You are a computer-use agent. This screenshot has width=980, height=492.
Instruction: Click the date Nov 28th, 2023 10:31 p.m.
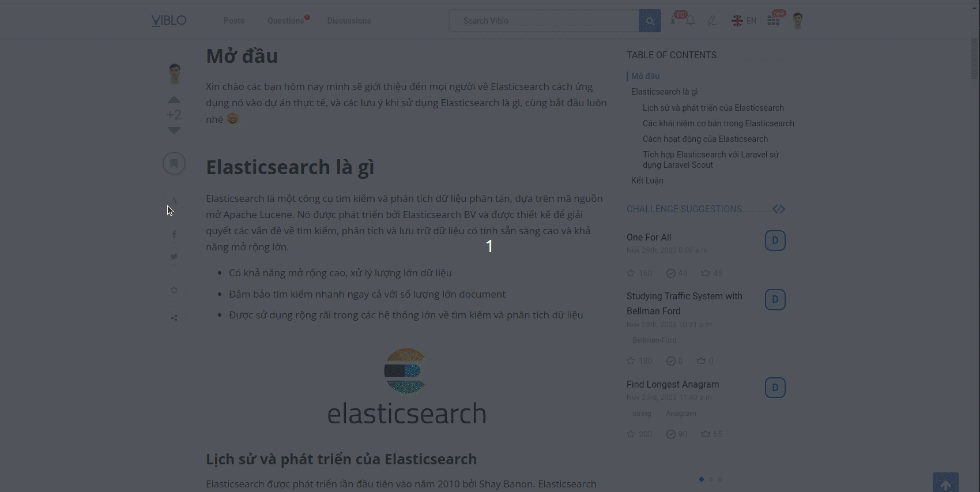[670, 325]
